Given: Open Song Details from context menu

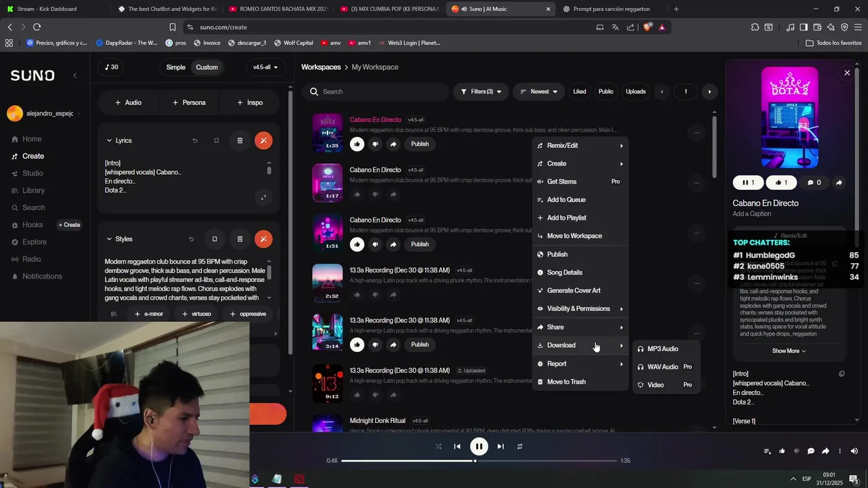Looking at the screenshot, I should 580,272.
